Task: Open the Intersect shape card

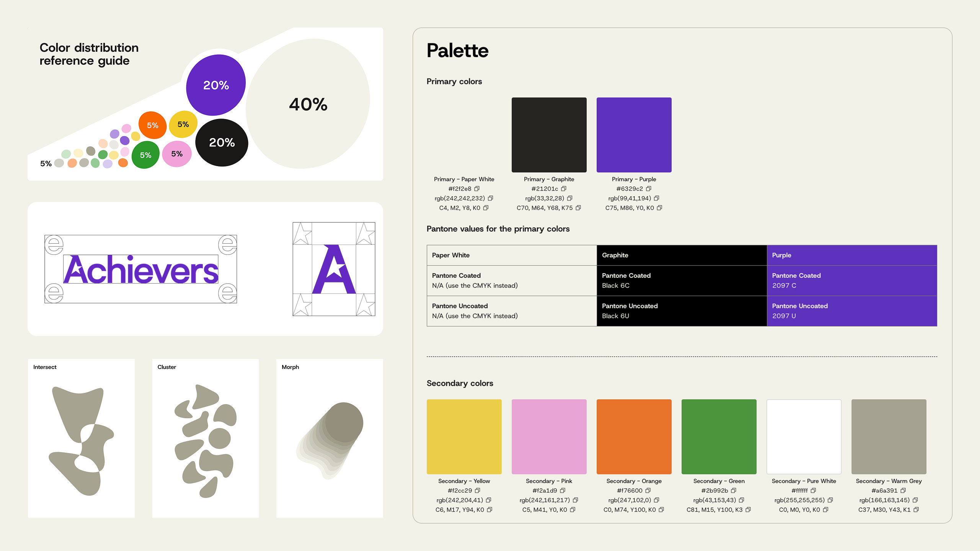Action: point(81,438)
